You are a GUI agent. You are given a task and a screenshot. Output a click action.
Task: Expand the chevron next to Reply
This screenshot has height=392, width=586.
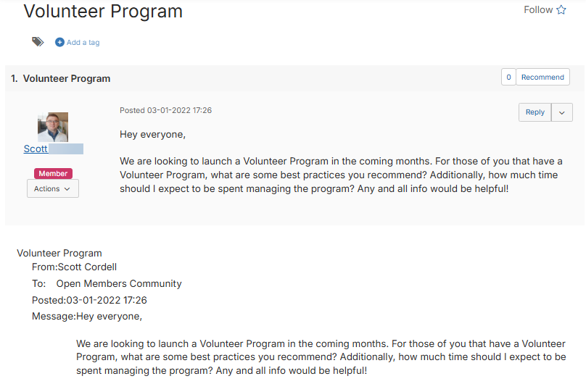562,112
